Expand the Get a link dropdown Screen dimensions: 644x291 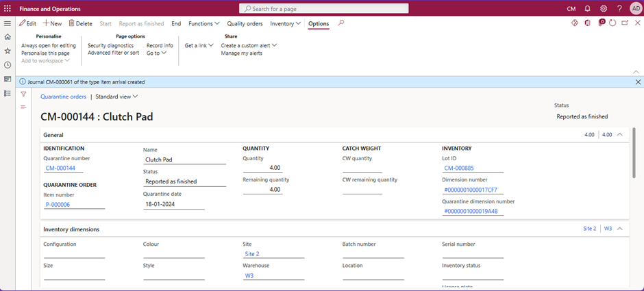pyautogui.click(x=199, y=46)
